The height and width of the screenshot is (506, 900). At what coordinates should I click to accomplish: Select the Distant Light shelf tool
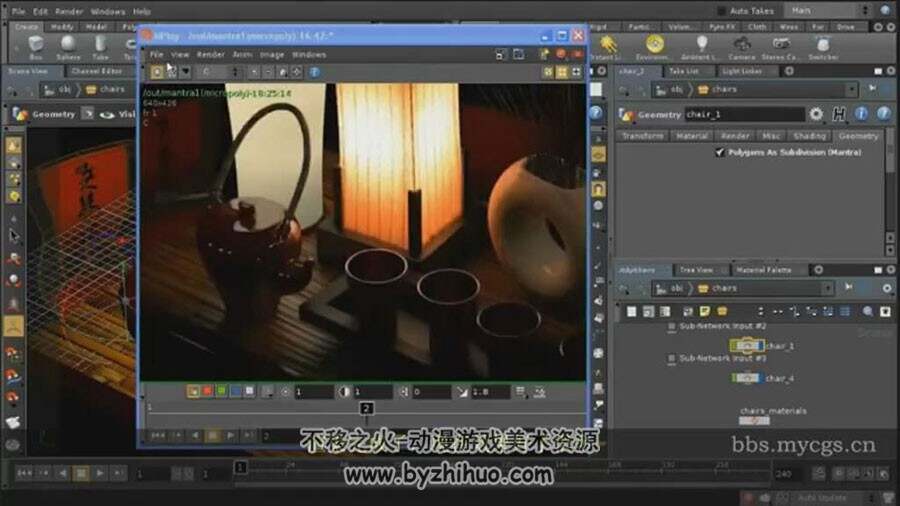tap(607, 47)
